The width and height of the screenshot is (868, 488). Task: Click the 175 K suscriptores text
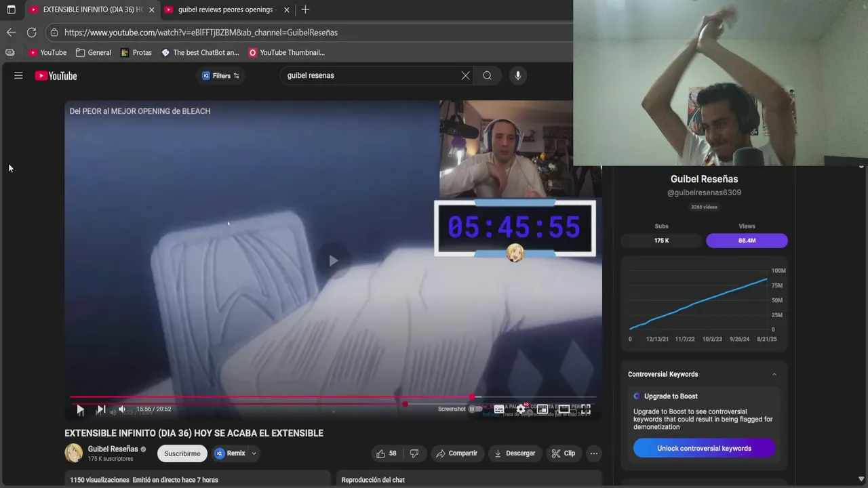click(111, 459)
